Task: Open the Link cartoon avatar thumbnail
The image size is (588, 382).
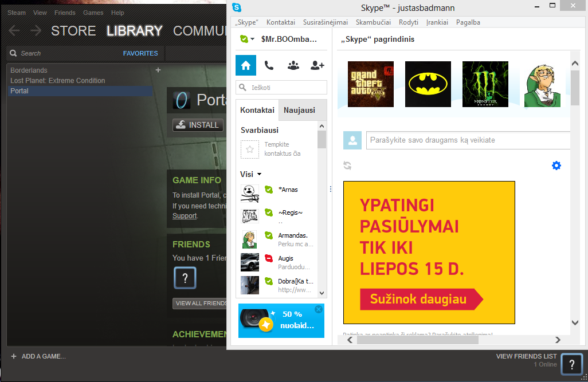Action: click(542, 85)
